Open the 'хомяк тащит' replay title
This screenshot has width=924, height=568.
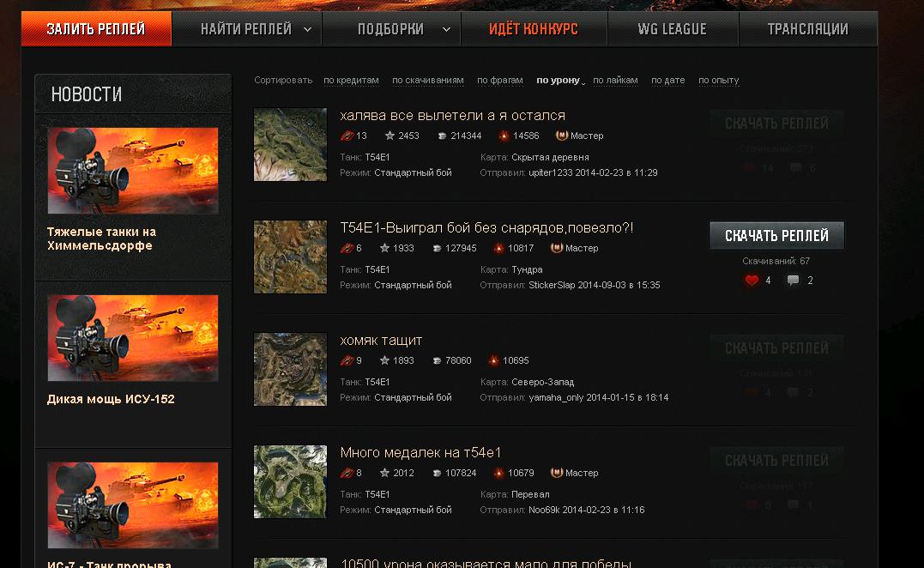381,341
